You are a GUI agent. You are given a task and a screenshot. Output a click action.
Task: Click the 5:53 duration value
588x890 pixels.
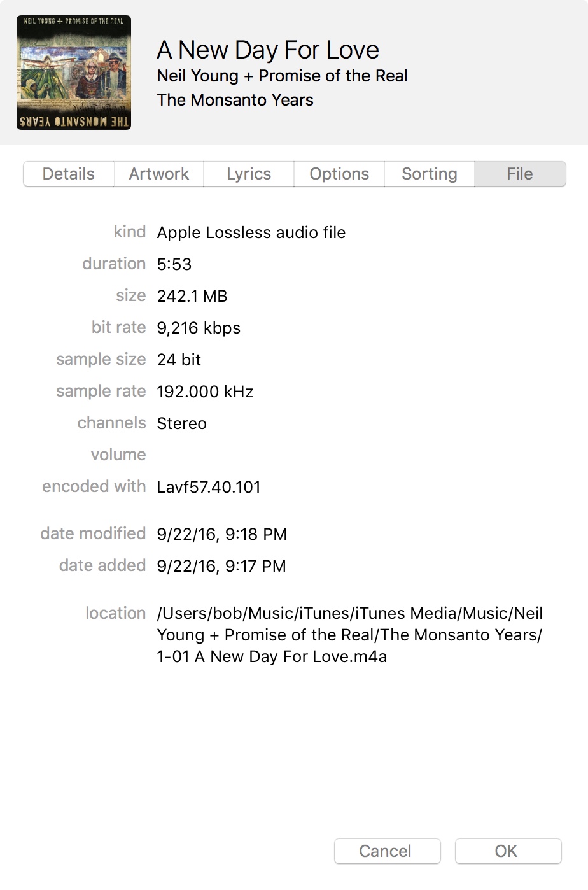pos(174,264)
